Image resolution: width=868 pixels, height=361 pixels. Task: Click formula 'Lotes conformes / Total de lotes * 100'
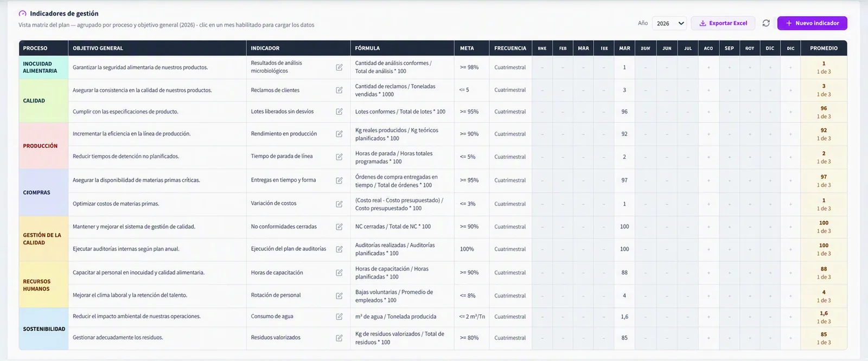400,112
